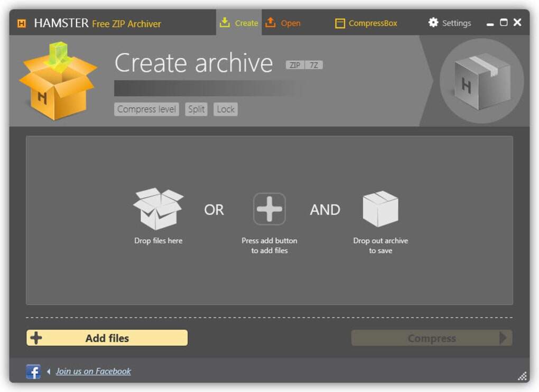Click the Settings gear icon
The width and height of the screenshot is (539, 392).
point(433,23)
